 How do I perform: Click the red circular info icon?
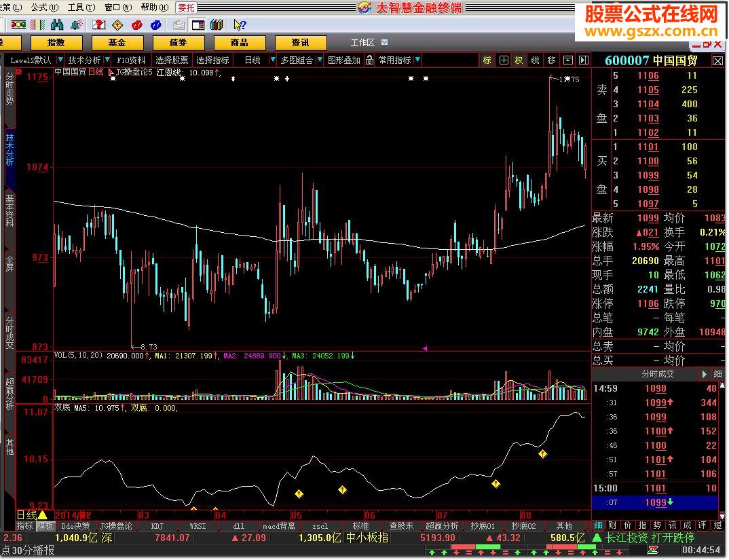(136, 24)
